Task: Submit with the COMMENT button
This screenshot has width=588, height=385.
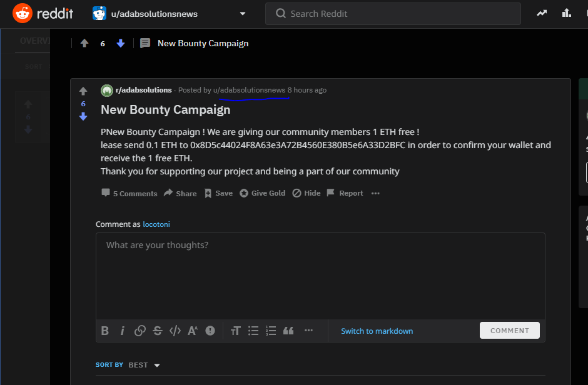Action: tap(510, 331)
